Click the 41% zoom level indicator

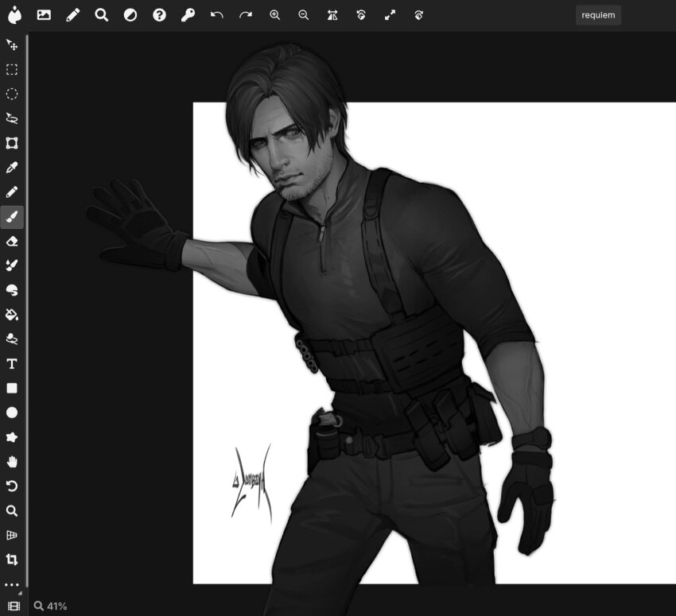coord(51,606)
